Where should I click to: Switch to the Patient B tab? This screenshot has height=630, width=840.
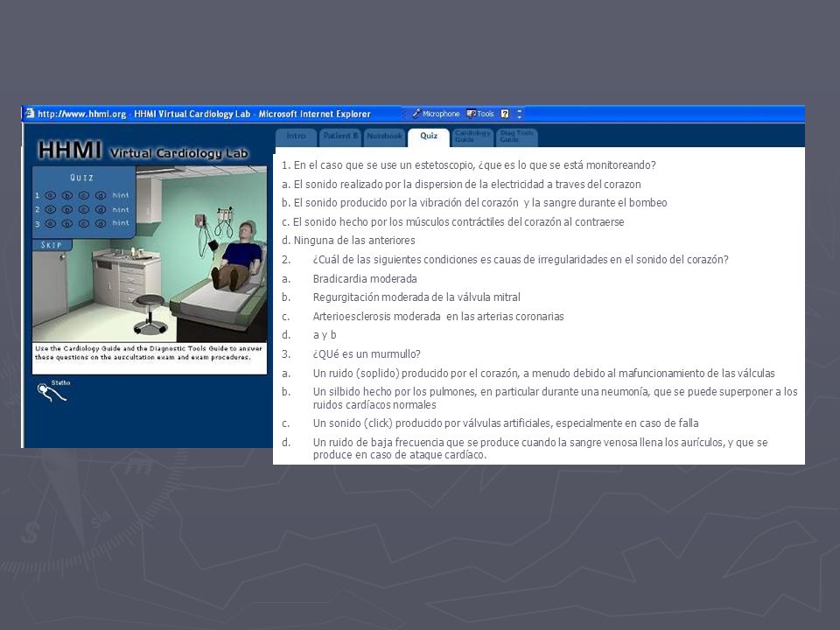coord(340,136)
